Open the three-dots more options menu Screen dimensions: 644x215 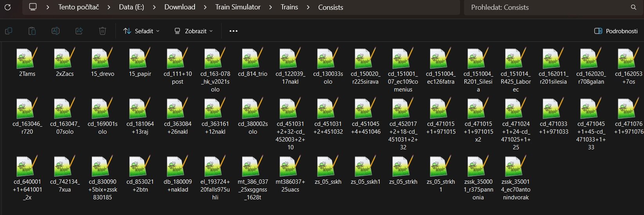click(233, 31)
